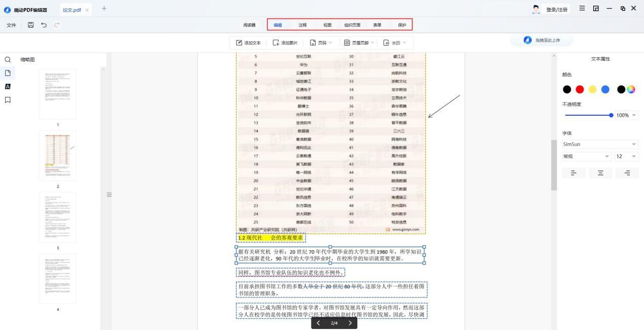644x330 pixels.
Task: Open the hamburger menu icon in title bar
Action: [582, 9]
